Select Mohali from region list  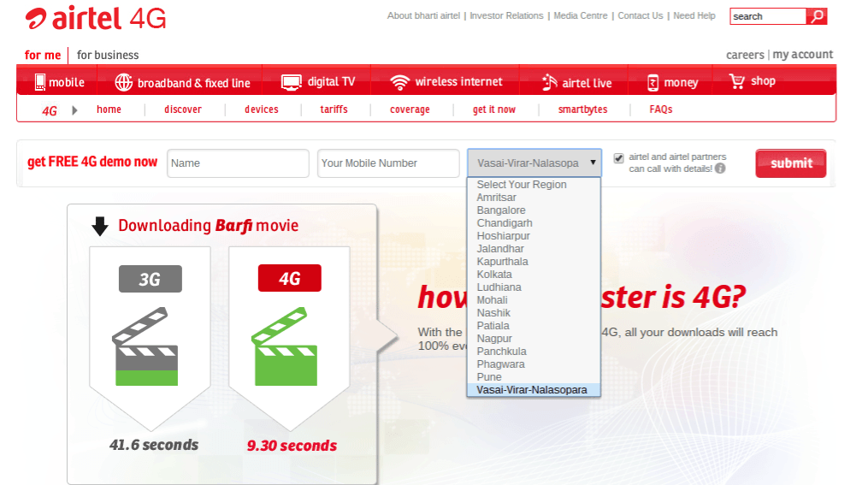[x=534, y=300]
